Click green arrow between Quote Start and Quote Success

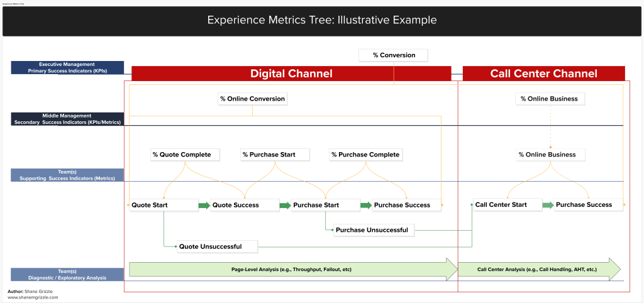pyautogui.click(x=204, y=205)
